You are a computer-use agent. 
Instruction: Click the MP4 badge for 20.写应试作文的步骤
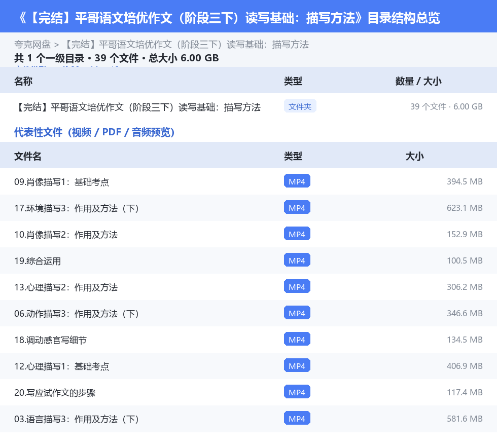[x=297, y=392]
